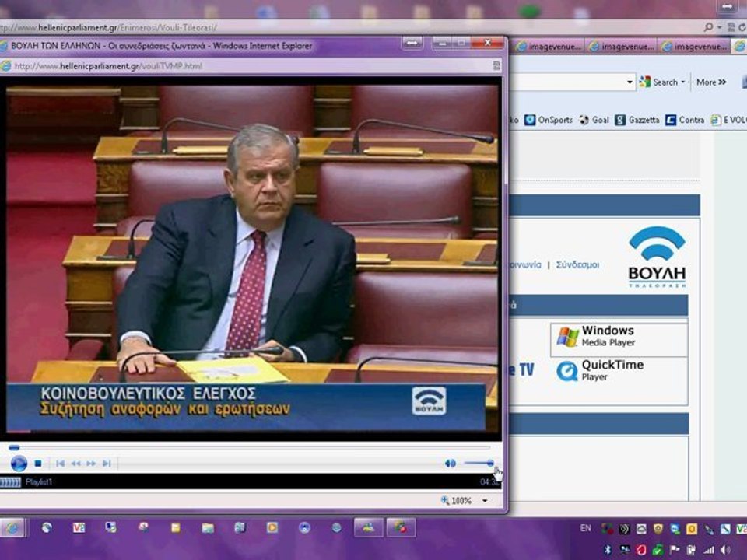747x560 pixels.
Task: Choose the Windows Media Player option
Action: click(619, 339)
